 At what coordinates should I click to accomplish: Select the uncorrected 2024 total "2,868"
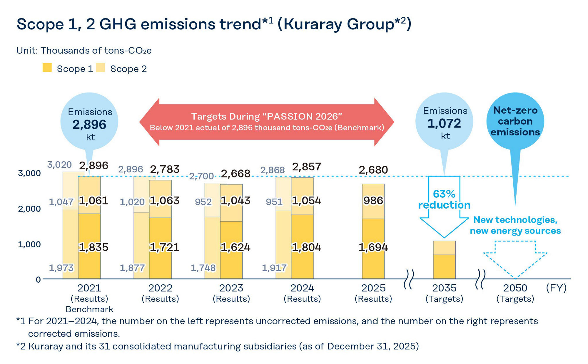tap(273, 170)
